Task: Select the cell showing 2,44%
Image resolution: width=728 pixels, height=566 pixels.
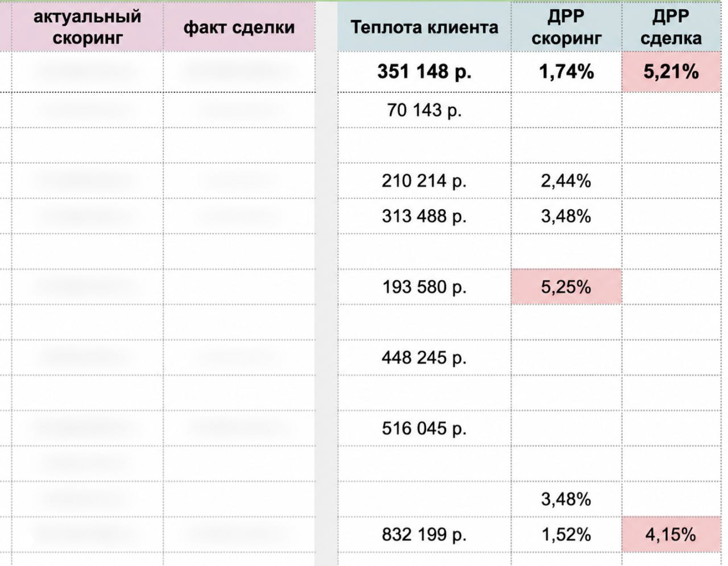Action: pyautogui.click(x=566, y=181)
